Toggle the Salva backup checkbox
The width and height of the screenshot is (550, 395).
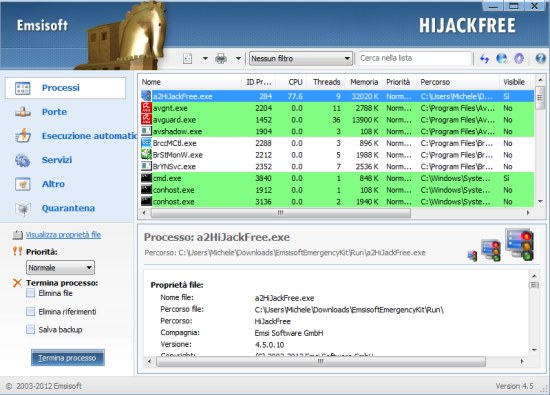[31, 329]
